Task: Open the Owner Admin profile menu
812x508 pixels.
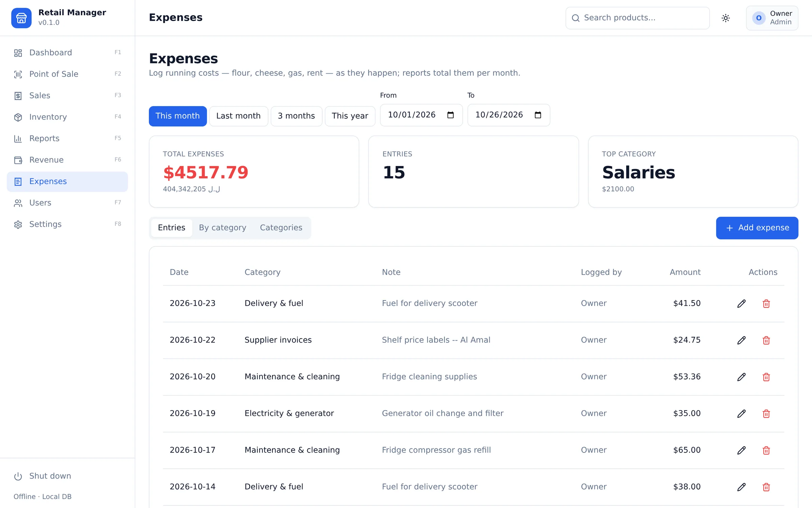Action: coord(772,18)
